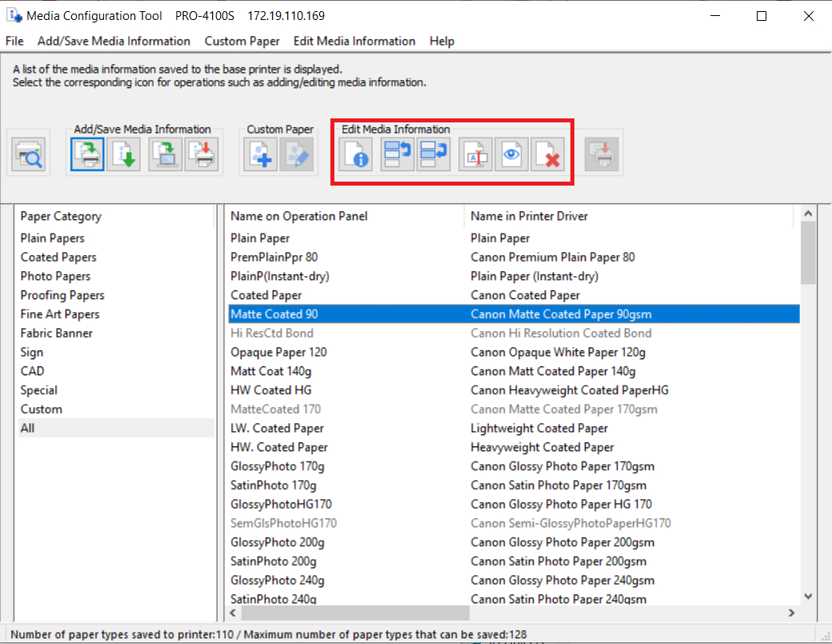Click the horizontal scrollbar right arrow
The height and width of the screenshot is (644, 832).
(x=791, y=613)
